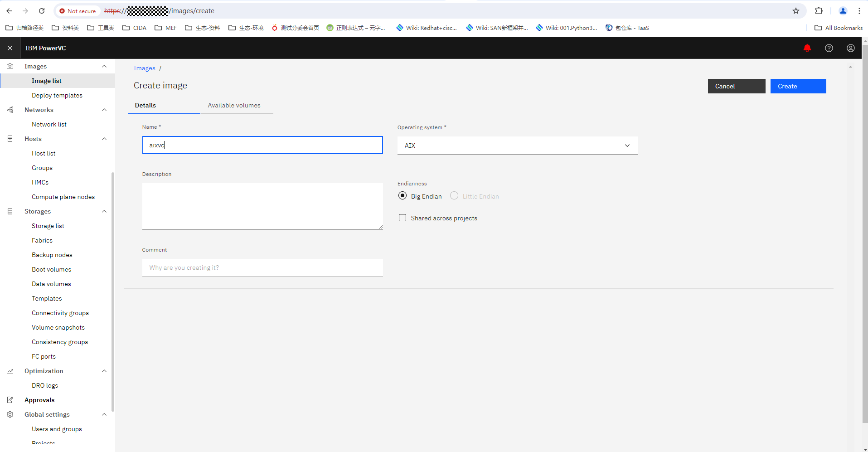The image size is (868, 452).
Task: Click into the Name input field
Action: [x=262, y=145]
